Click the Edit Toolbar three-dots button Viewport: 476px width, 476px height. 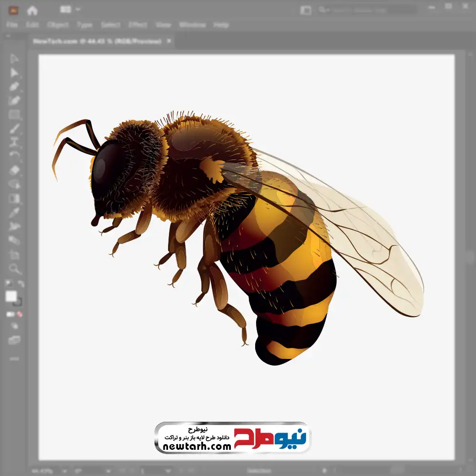click(x=14, y=358)
